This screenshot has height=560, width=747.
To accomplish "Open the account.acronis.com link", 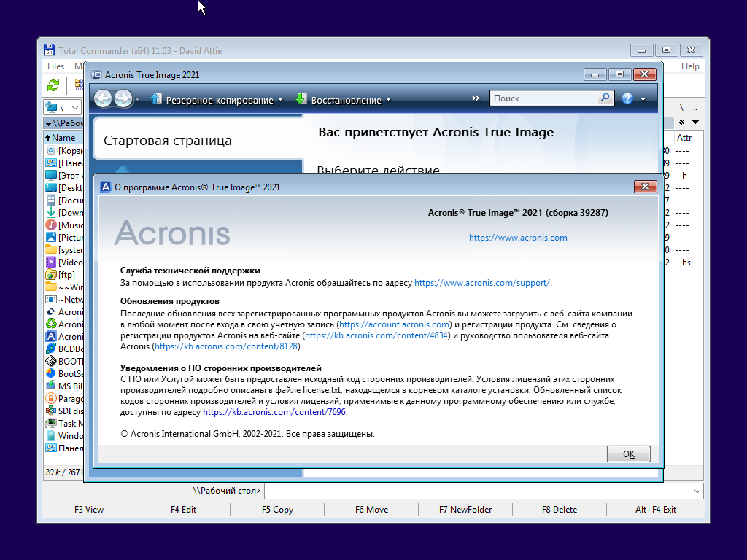I will coord(395,324).
